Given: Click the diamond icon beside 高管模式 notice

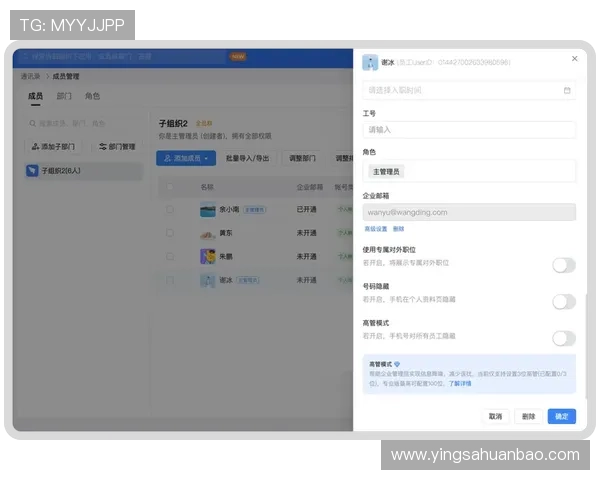Looking at the screenshot, I should tap(397, 364).
